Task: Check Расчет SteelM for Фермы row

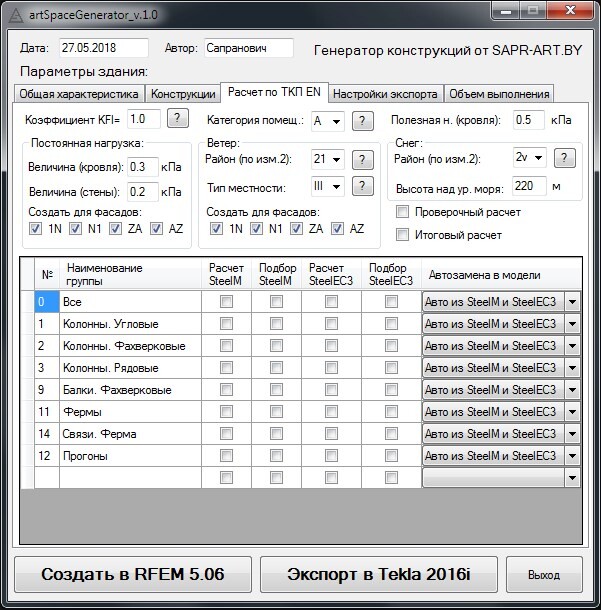Action: pyautogui.click(x=226, y=411)
